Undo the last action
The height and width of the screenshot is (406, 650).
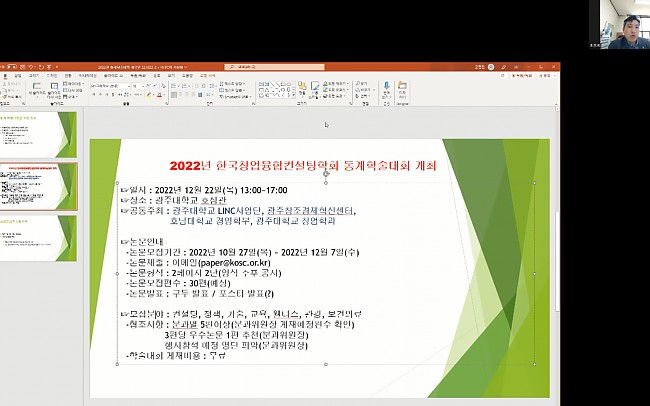(x=31, y=67)
